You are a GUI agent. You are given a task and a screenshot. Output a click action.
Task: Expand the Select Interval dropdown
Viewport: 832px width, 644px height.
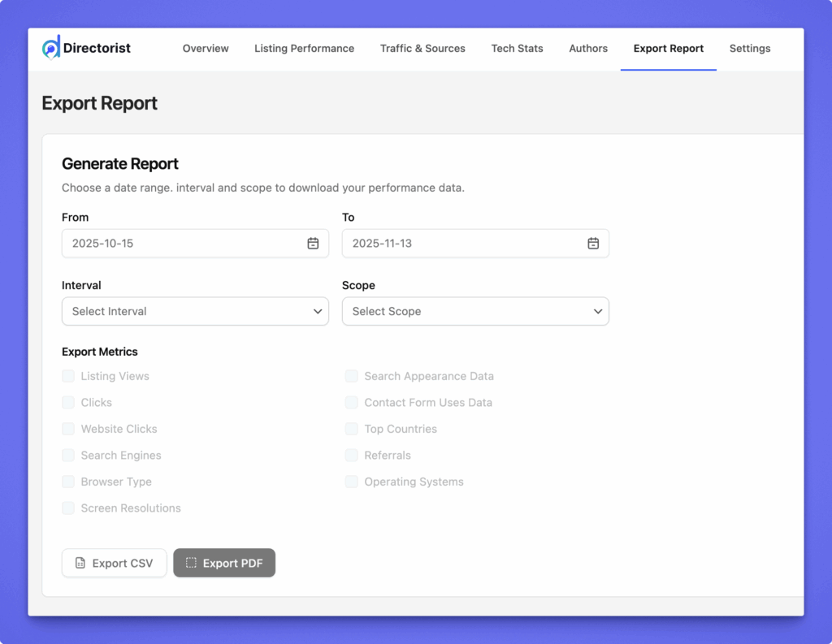(195, 311)
